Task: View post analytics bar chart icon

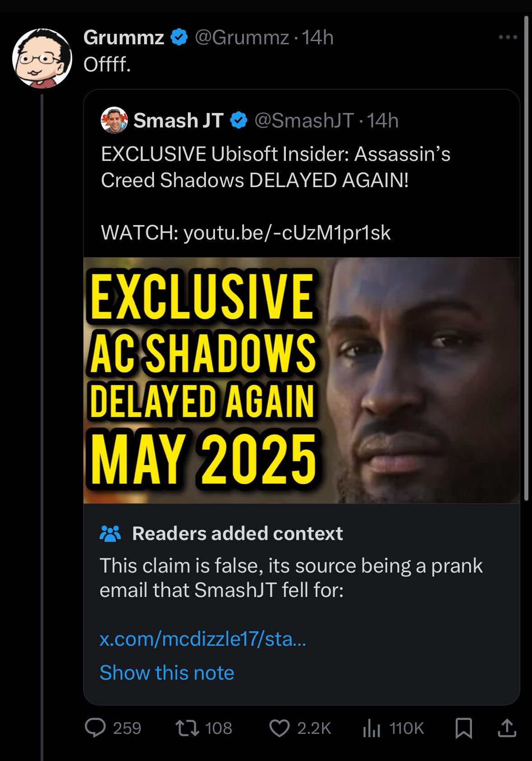Action: click(372, 728)
